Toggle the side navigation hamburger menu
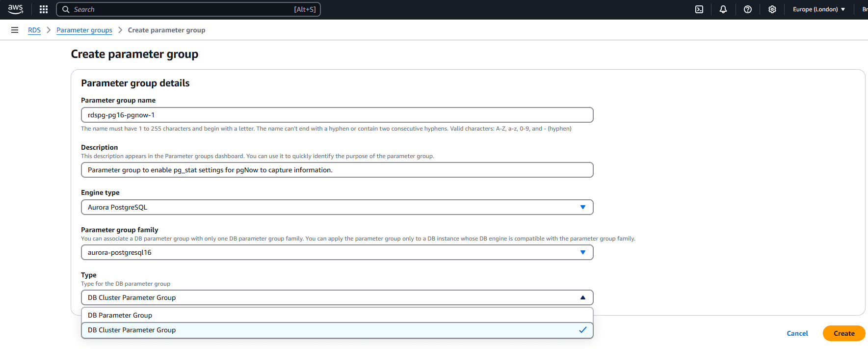The image size is (868, 349). [15, 30]
